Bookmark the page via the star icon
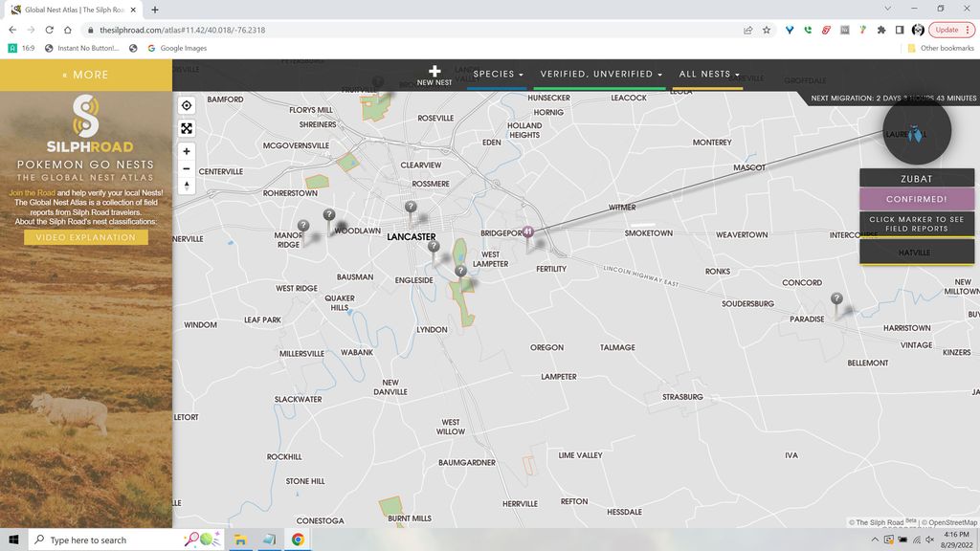 pyautogui.click(x=765, y=30)
